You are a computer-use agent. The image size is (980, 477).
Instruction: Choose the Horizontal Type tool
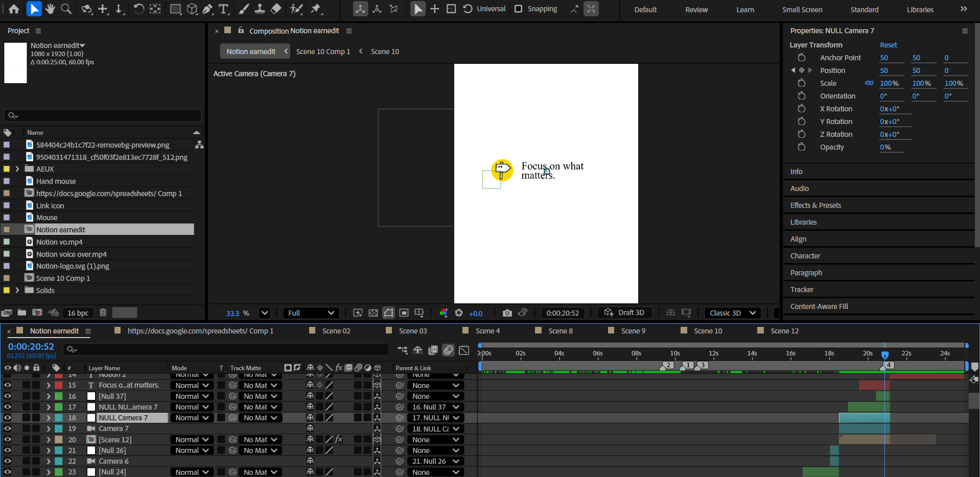(x=224, y=9)
